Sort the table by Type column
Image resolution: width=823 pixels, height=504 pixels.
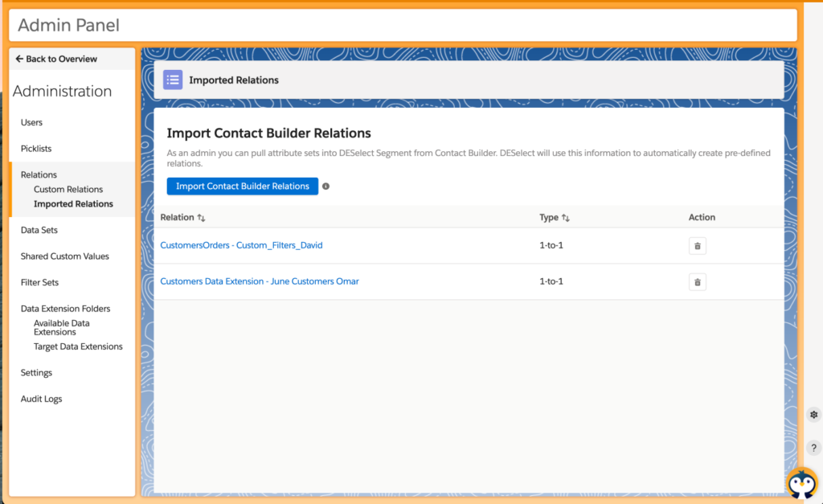(566, 218)
